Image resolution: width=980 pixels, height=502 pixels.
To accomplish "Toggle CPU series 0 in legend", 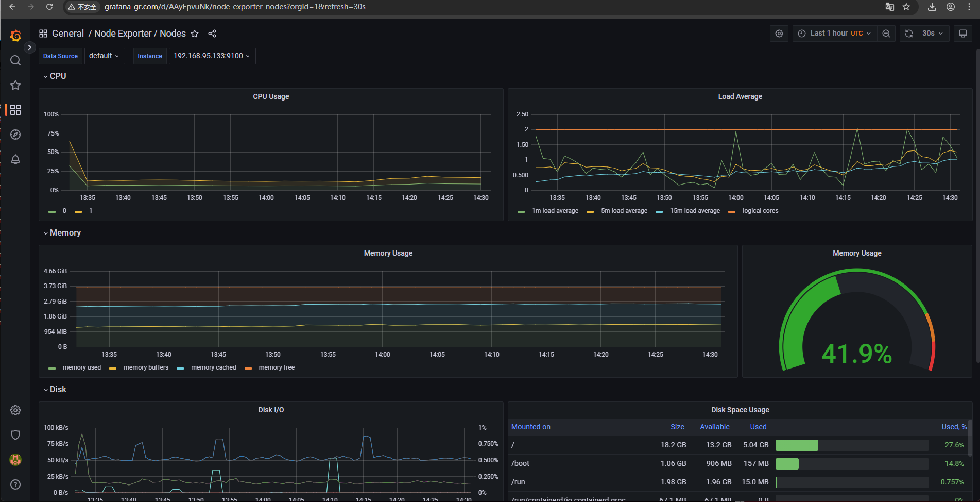I will pos(64,211).
